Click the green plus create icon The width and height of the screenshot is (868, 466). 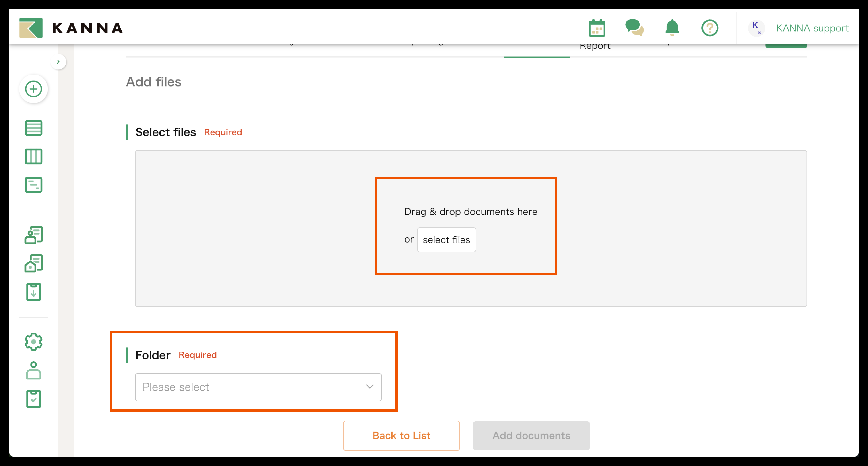click(x=33, y=89)
